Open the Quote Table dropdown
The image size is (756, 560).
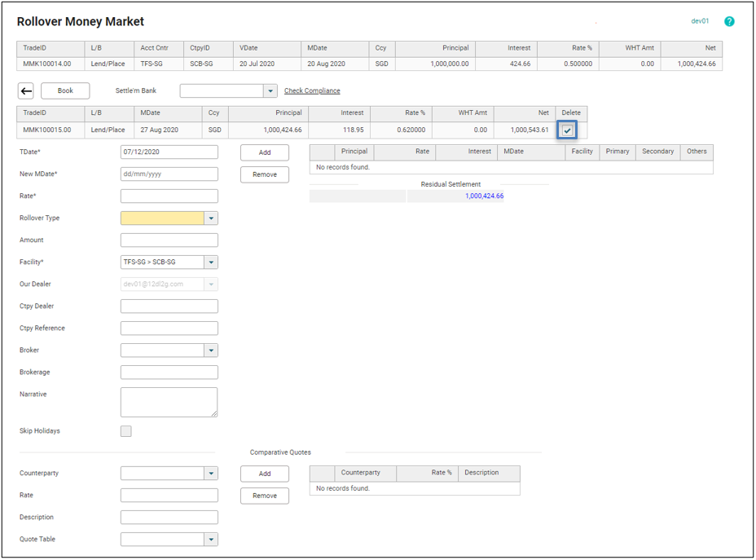[211, 540]
